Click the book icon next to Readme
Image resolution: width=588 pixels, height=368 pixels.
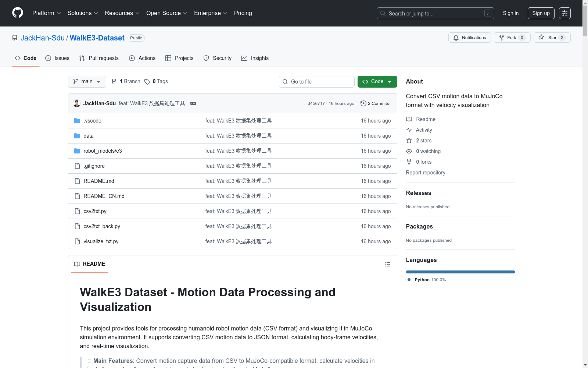point(409,119)
